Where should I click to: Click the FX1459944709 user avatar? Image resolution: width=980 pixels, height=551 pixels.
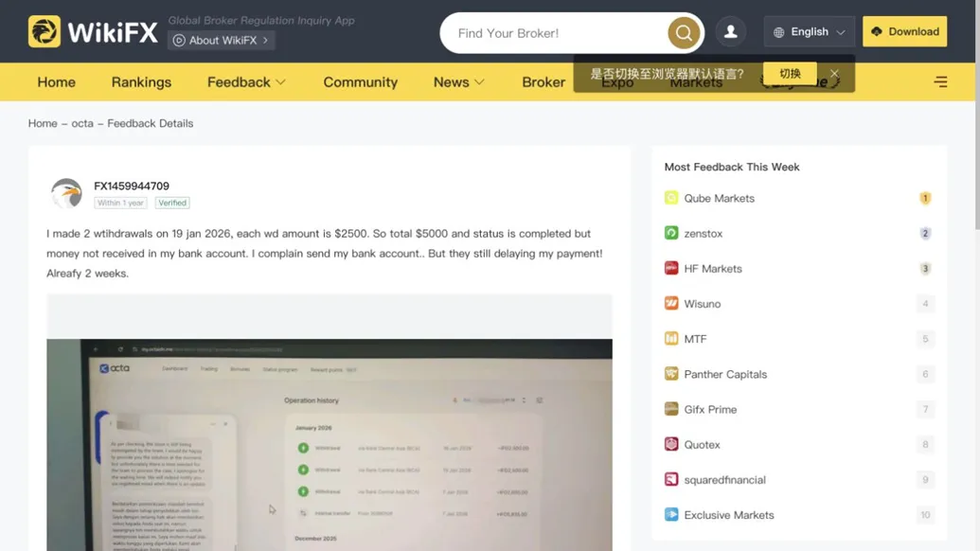click(66, 194)
